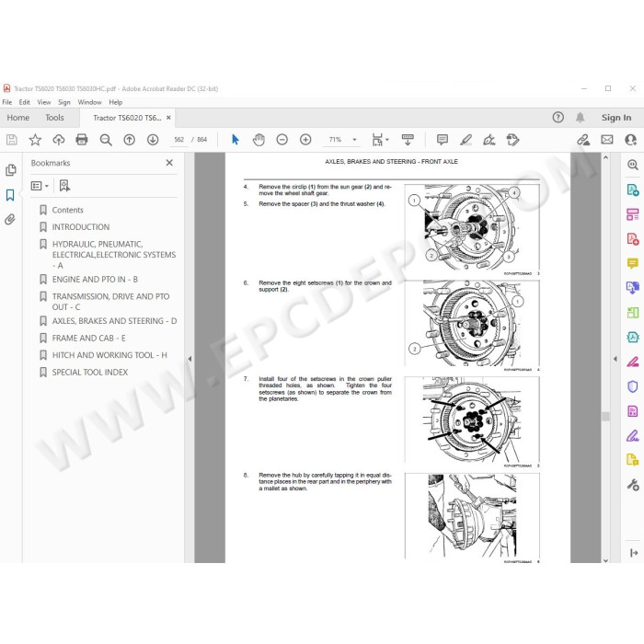
Task: Open Create PDF tool in right pane
Action: tap(633, 238)
